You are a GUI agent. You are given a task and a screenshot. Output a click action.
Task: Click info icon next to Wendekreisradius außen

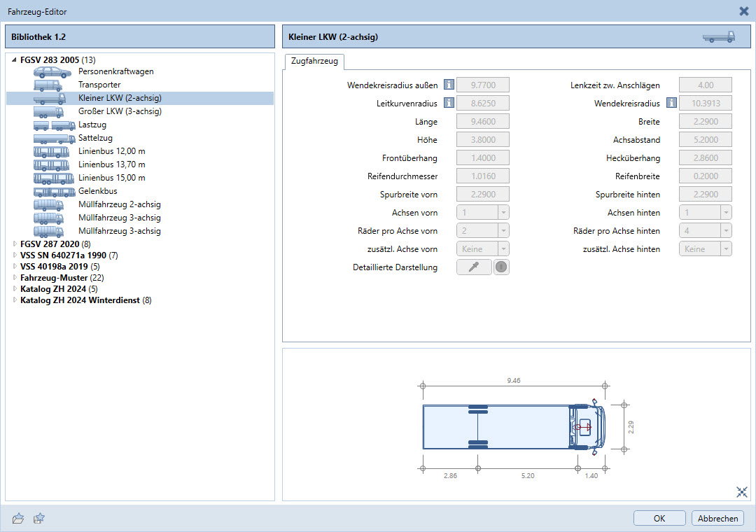(x=449, y=85)
